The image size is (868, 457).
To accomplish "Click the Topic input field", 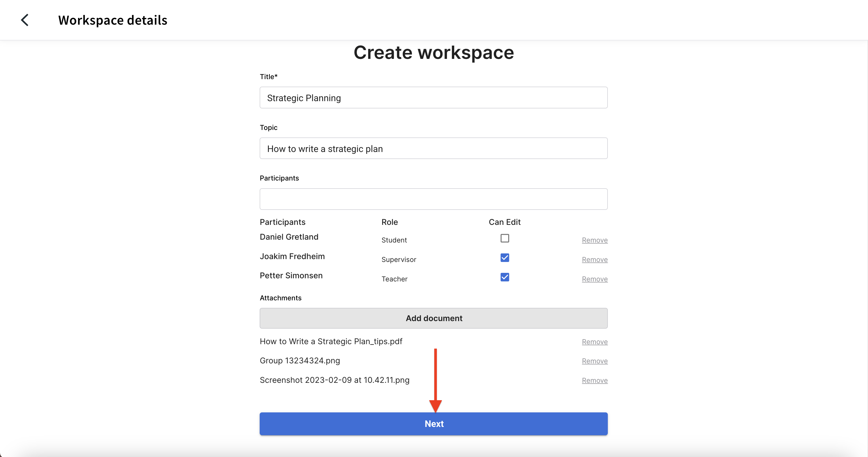I will [x=433, y=149].
